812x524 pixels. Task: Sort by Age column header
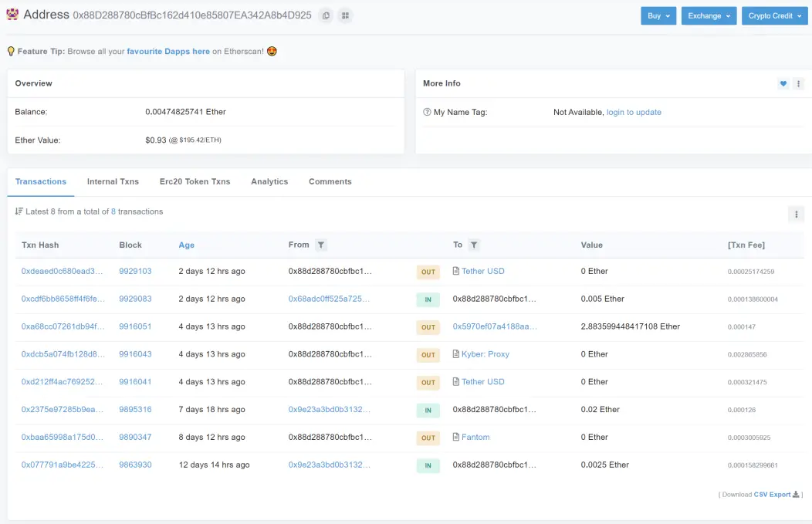[187, 245]
